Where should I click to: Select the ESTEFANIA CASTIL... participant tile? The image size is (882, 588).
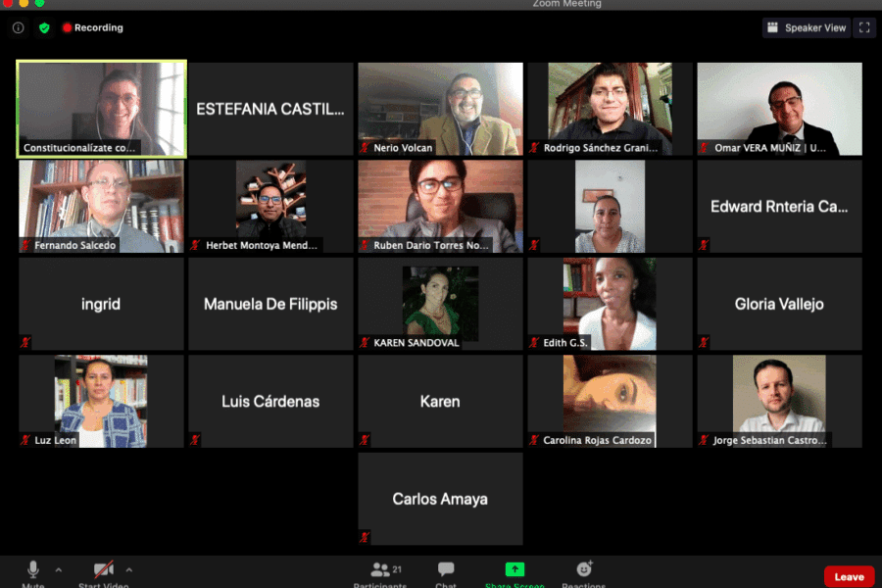[x=270, y=109]
